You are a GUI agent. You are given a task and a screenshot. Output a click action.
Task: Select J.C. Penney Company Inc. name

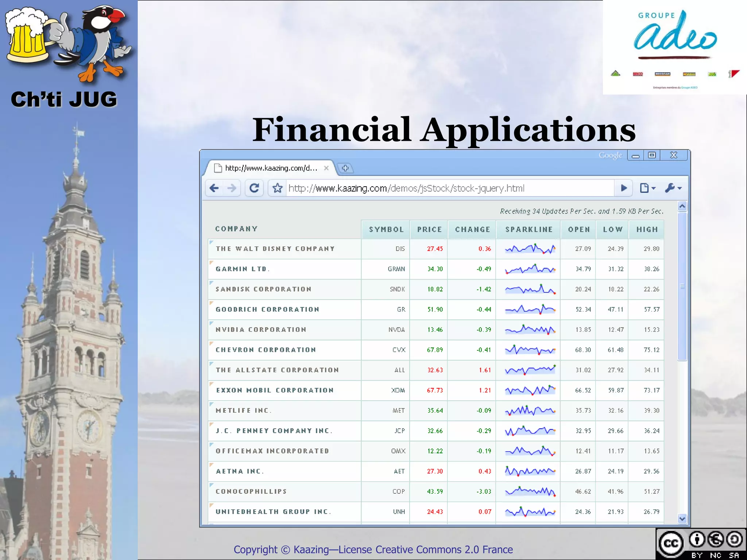click(274, 431)
